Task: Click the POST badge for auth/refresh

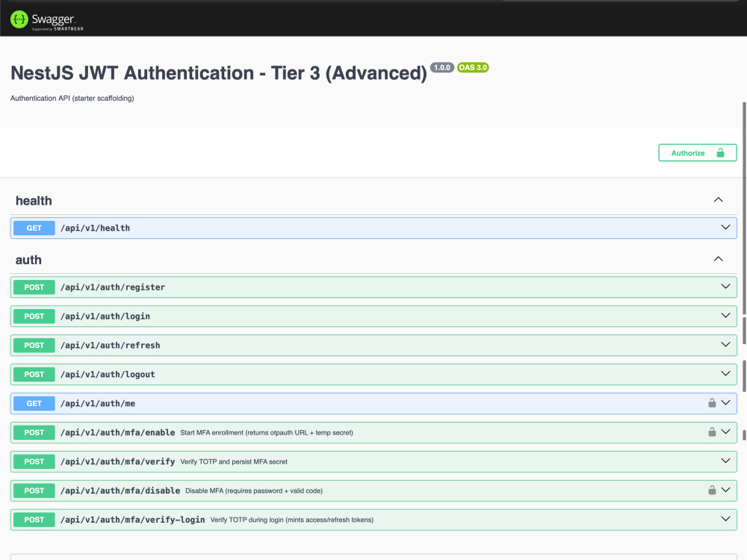Action: [34, 345]
